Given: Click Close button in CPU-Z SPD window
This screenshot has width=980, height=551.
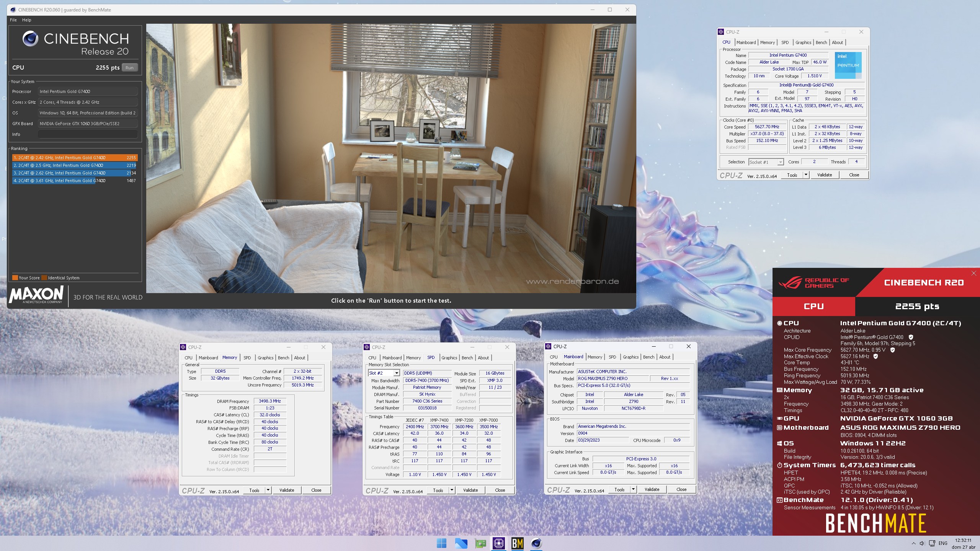Looking at the screenshot, I should coord(500,490).
